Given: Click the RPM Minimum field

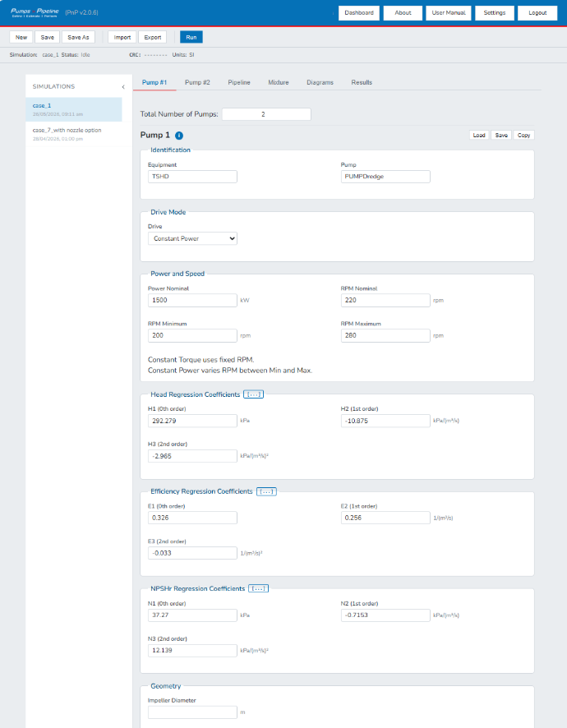Looking at the screenshot, I should [x=192, y=336].
